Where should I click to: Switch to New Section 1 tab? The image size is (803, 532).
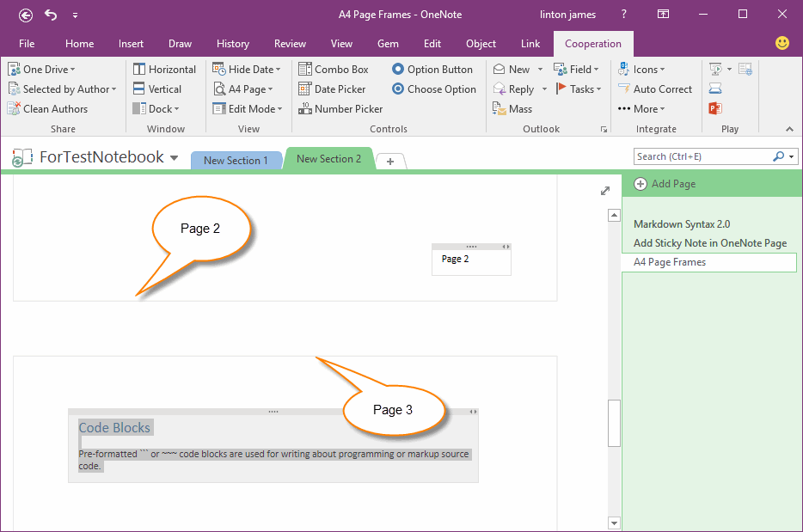pyautogui.click(x=236, y=160)
